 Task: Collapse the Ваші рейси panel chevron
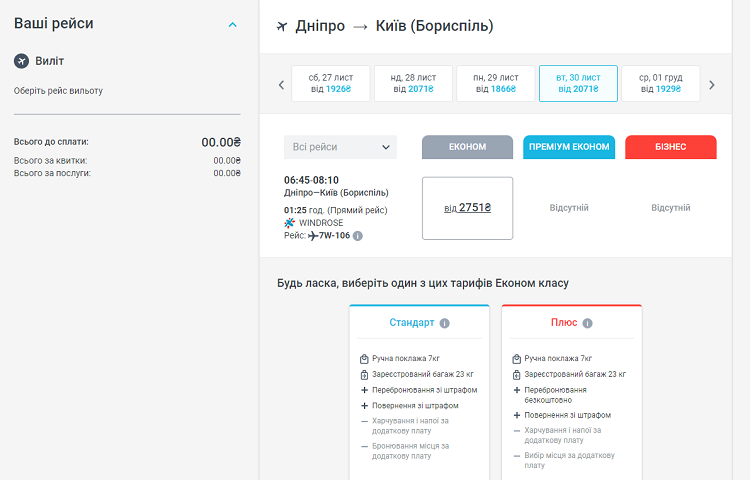tap(233, 24)
